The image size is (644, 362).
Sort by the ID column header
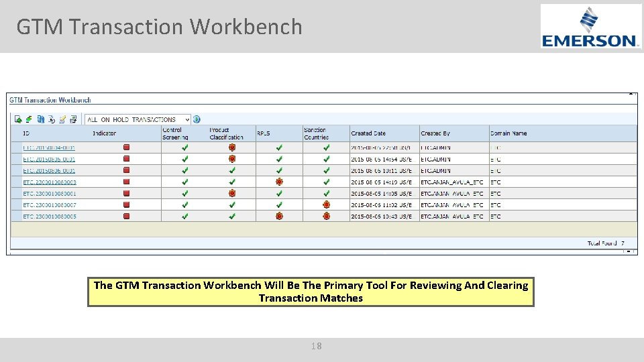(26, 133)
